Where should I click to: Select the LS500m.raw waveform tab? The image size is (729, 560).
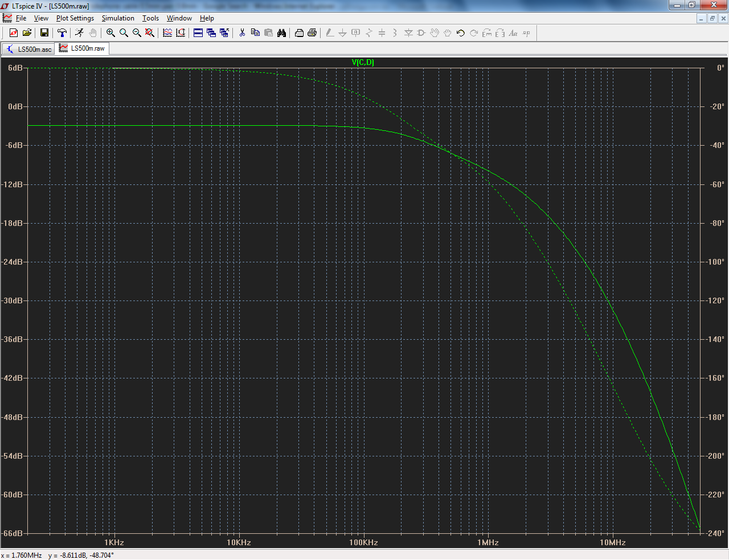83,48
